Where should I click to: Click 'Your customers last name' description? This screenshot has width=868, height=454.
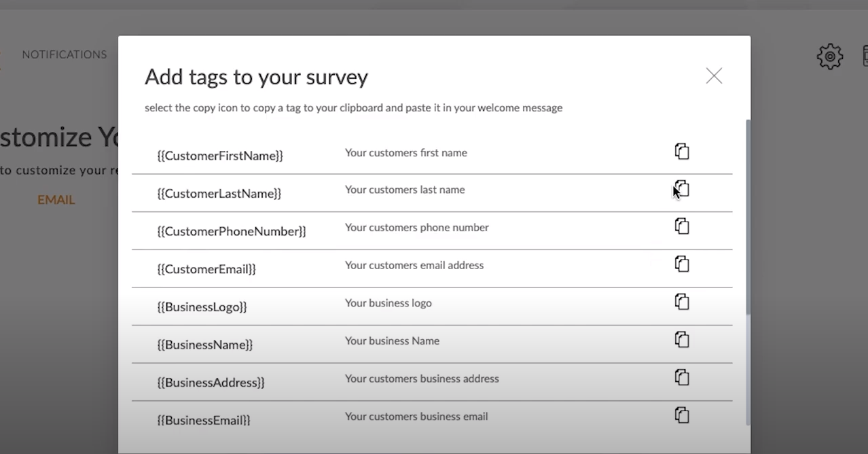click(x=405, y=190)
